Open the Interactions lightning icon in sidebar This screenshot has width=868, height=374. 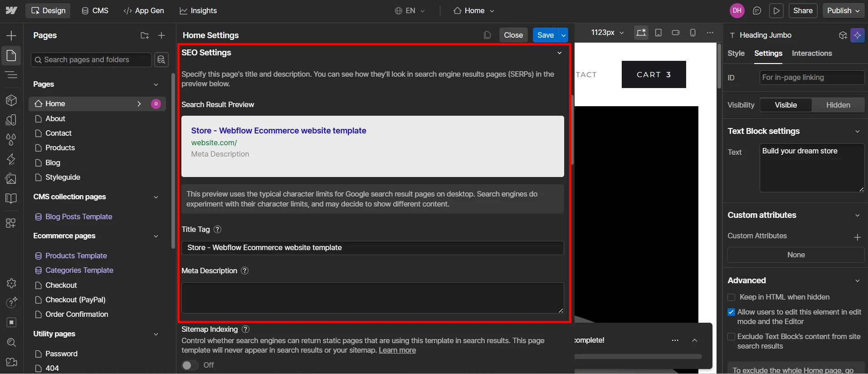tap(11, 159)
